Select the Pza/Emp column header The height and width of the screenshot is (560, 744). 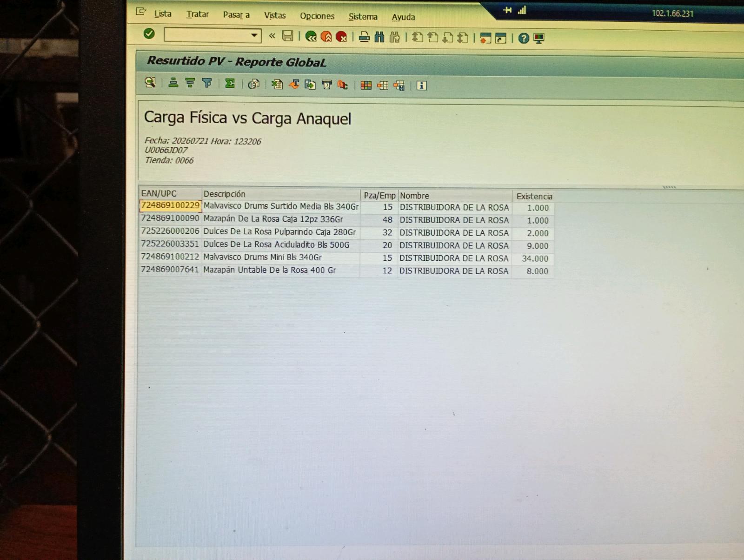(x=379, y=195)
